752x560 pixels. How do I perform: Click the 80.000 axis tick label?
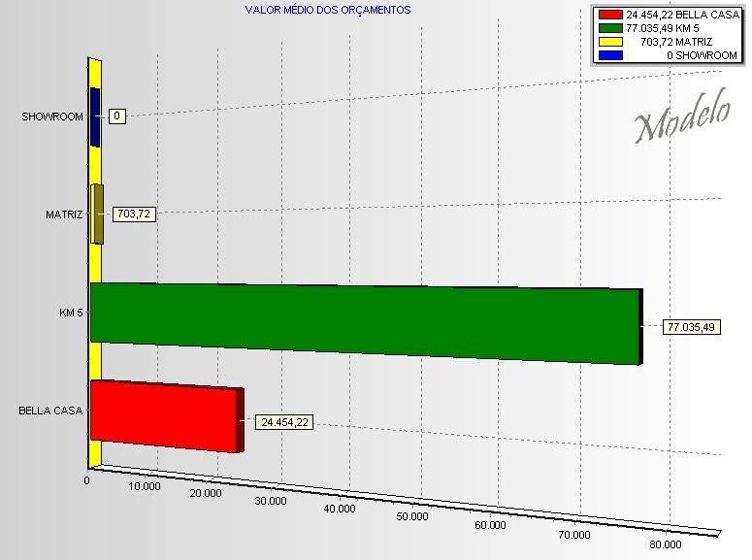[666, 544]
